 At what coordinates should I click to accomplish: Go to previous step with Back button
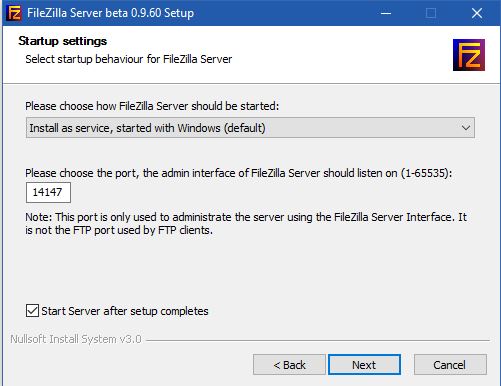289,365
